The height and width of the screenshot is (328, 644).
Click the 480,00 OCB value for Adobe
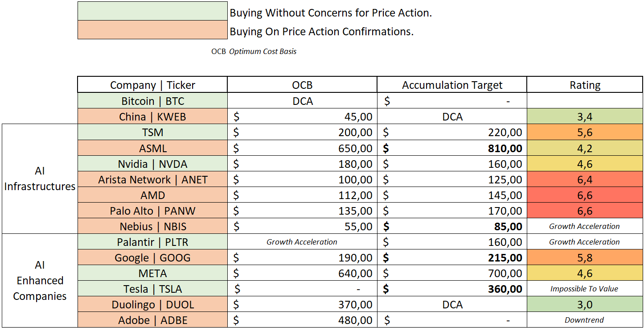pyautogui.click(x=302, y=320)
